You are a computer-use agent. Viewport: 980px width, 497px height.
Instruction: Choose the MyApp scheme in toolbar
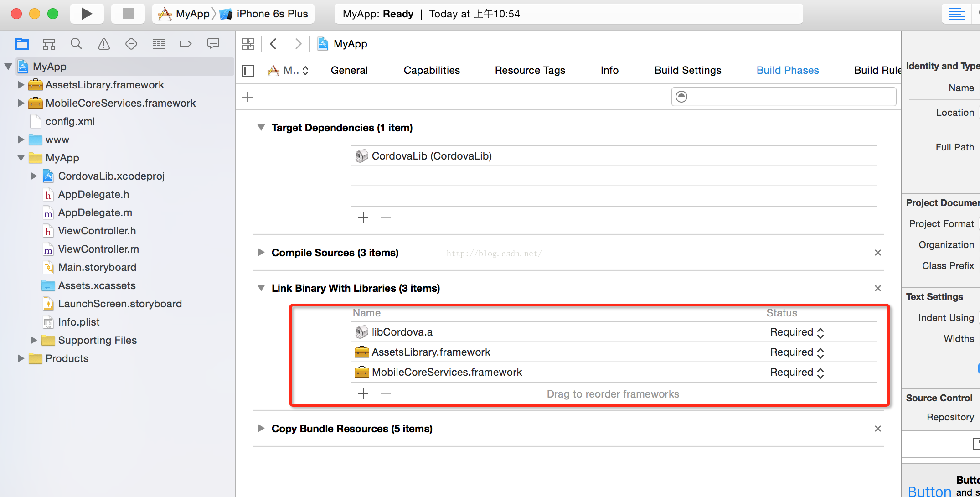[183, 14]
